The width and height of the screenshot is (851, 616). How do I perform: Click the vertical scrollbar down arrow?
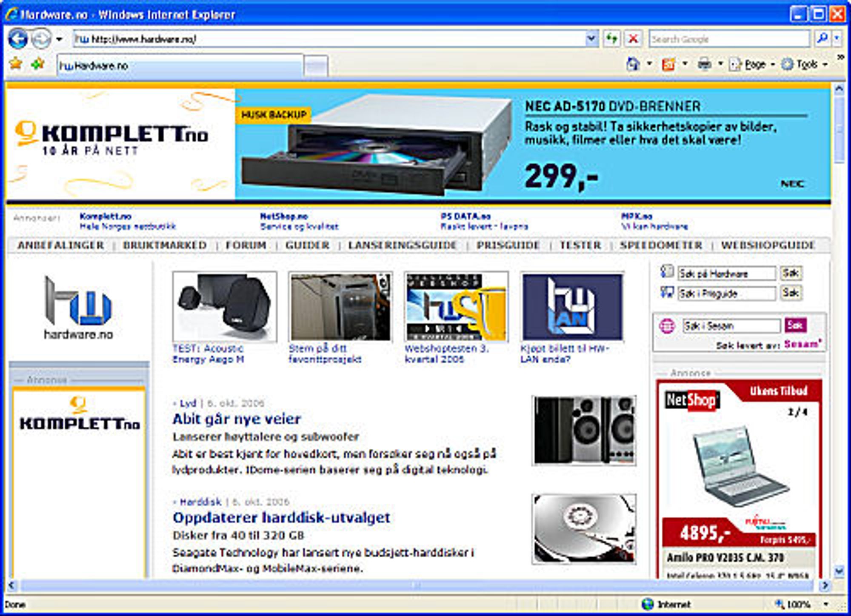839,571
